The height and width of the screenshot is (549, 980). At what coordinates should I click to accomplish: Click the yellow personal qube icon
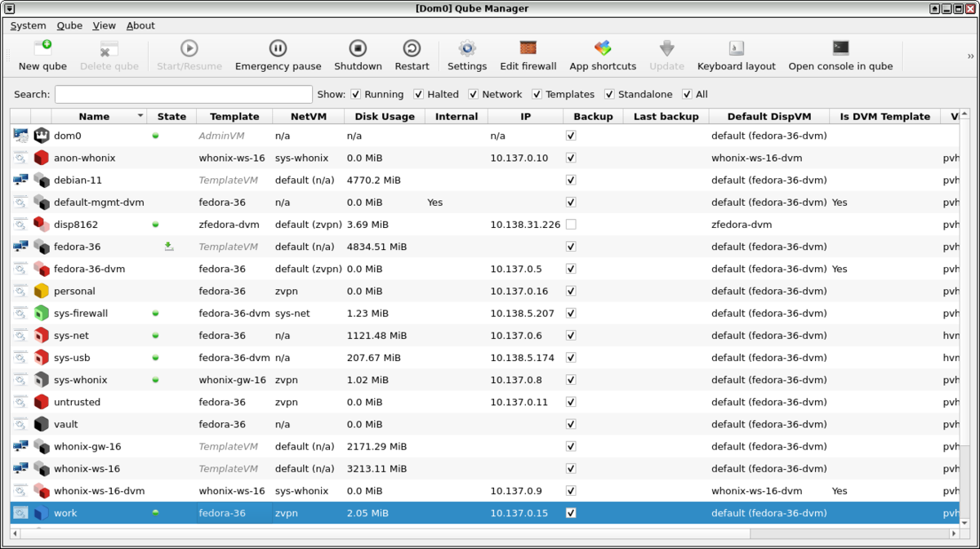42,291
